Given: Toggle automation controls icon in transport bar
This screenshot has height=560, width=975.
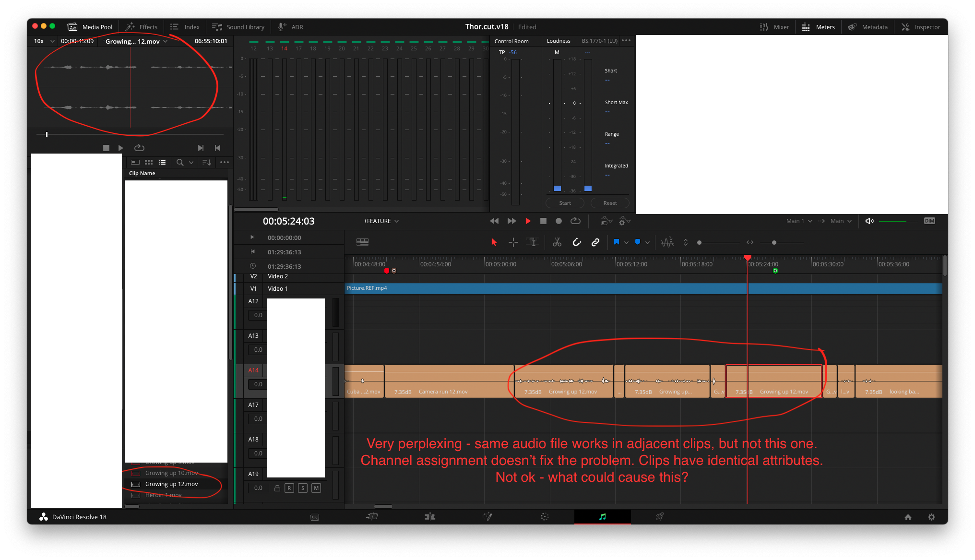Looking at the screenshot, I should [x=606, y=221].
